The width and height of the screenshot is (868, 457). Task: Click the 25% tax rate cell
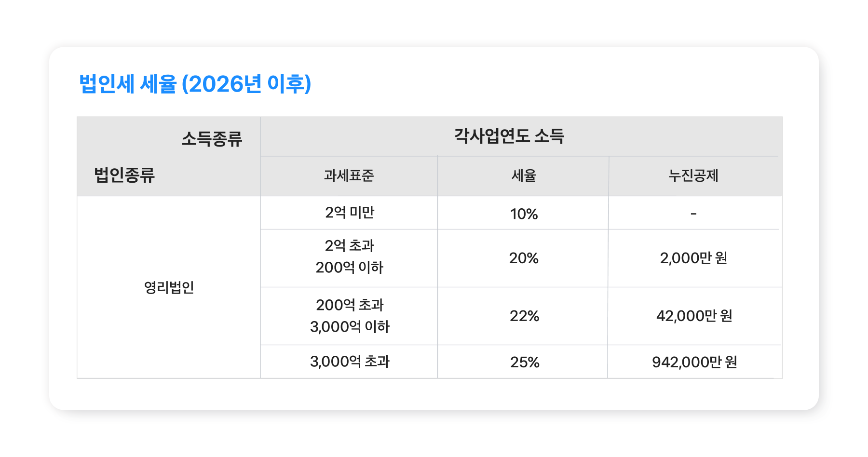pyautogui.click(x=525, y=362)
